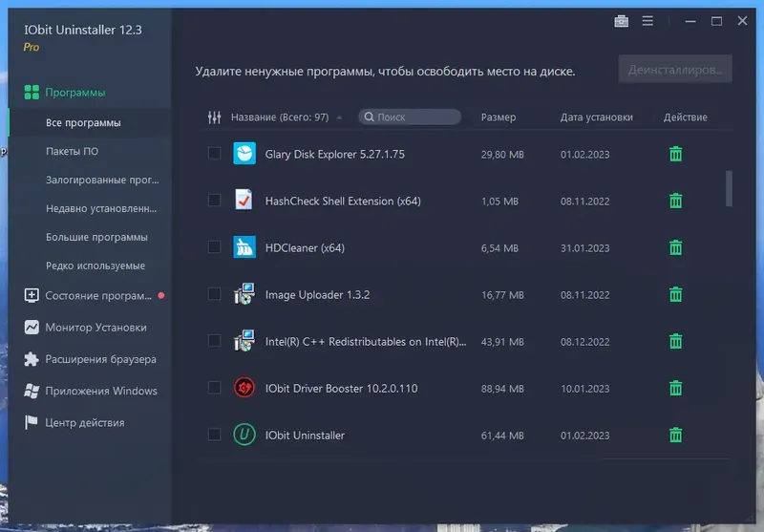Click the IObit Driver Booster app icon
The image size is (764, 532).
244,388
